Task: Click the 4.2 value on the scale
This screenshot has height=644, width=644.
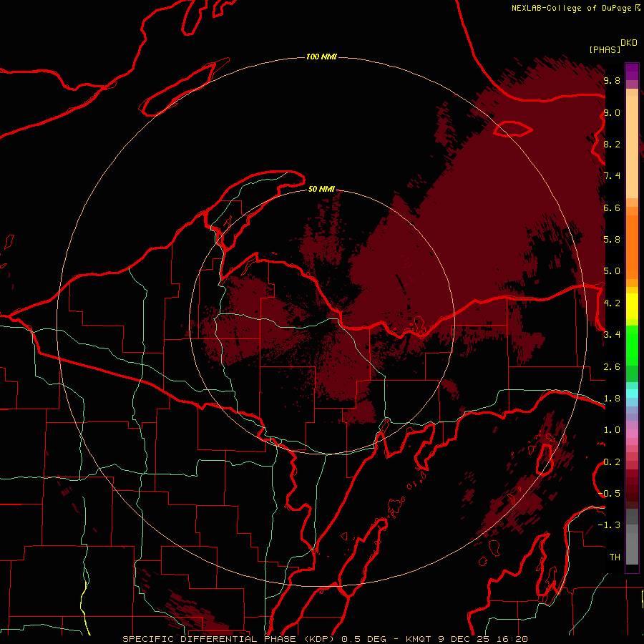Action: (612, 303)
